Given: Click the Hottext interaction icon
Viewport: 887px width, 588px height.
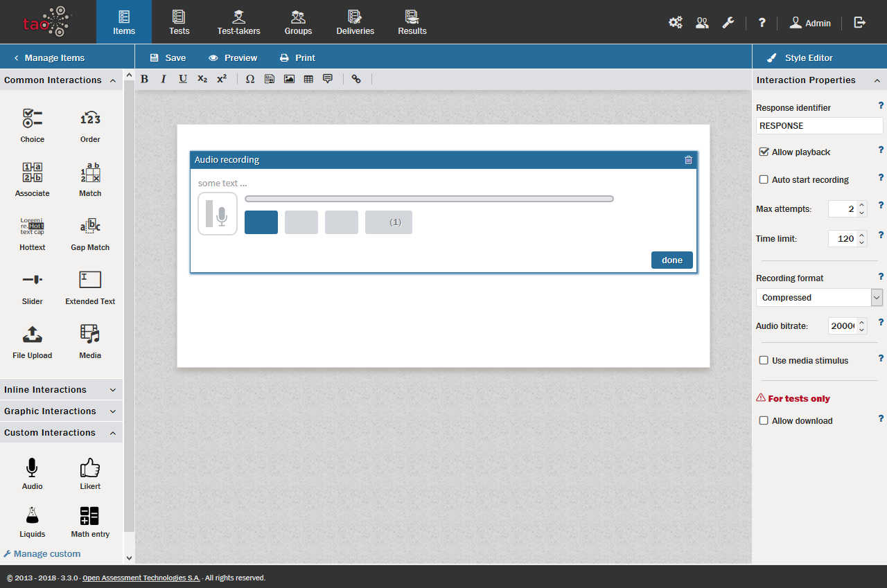Looking at the screenshot, I should click(32, 226).
